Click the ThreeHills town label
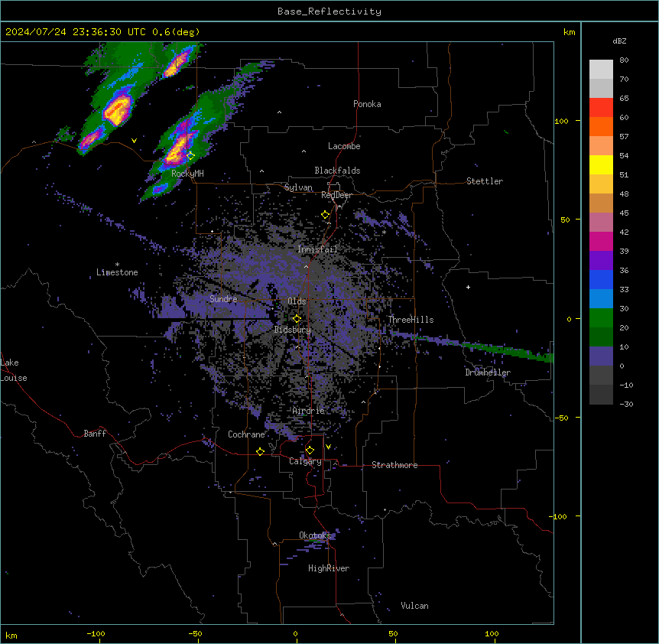The width and height of the screenshot is (659, 644). click(411, 320)
